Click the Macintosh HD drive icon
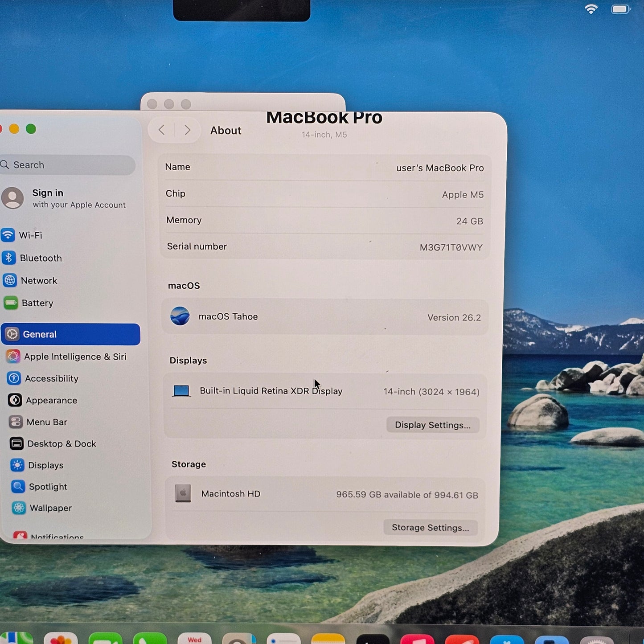The image size is (644, 644). pos(183,494)
